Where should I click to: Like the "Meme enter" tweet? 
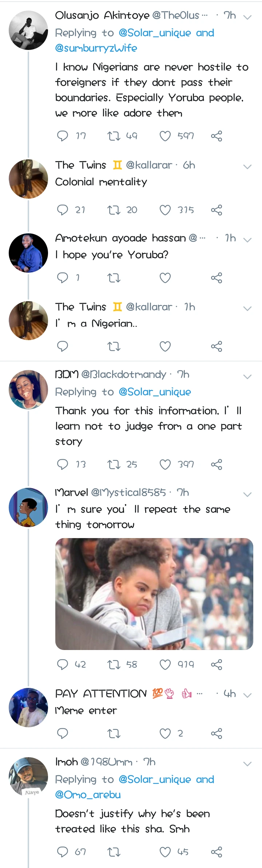[165, 733]
